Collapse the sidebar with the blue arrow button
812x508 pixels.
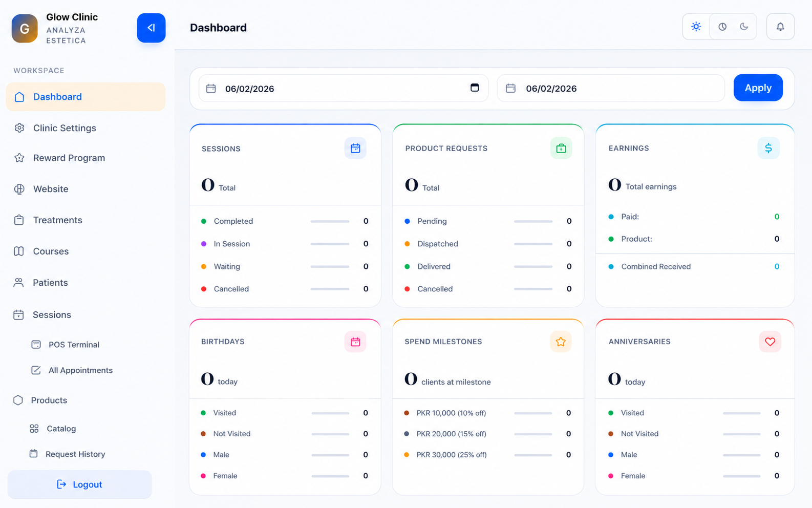tap(151, 28)
